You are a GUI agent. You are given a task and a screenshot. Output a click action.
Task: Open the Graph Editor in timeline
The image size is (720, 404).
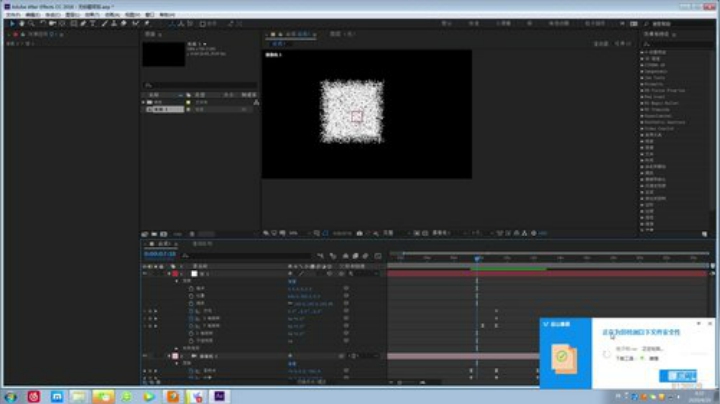(378, 256)
